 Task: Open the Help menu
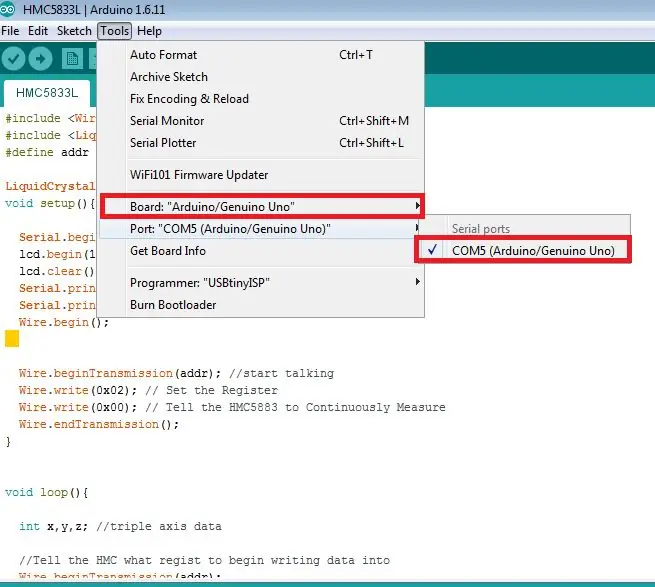149,31
